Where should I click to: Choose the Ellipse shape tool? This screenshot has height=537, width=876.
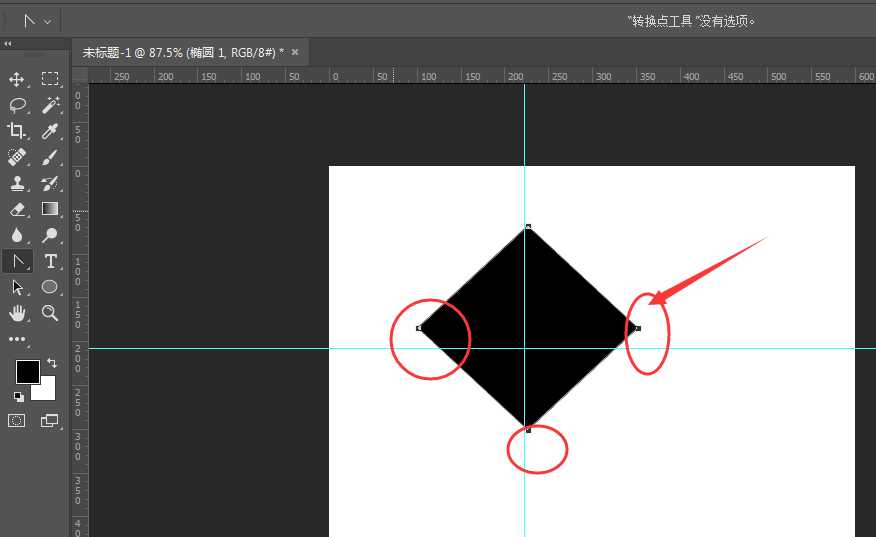pyautogui.click(x=50, y=287)
